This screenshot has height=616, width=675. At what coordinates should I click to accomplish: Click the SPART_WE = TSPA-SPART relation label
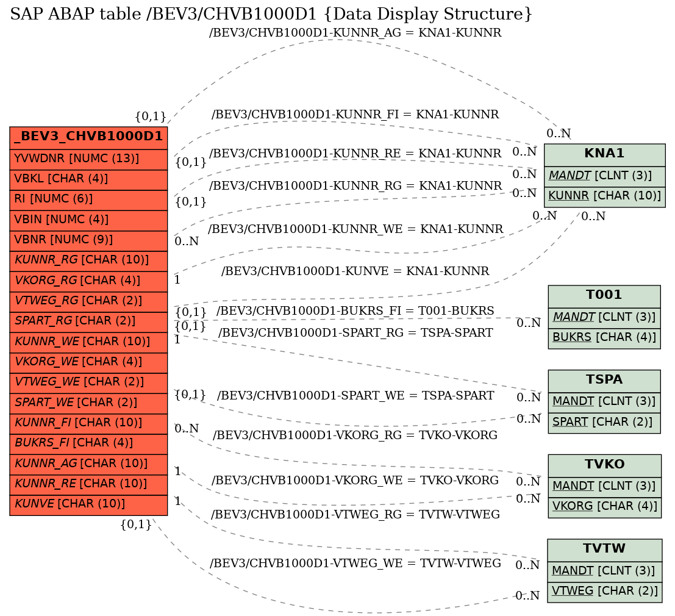tap(355, 396)
